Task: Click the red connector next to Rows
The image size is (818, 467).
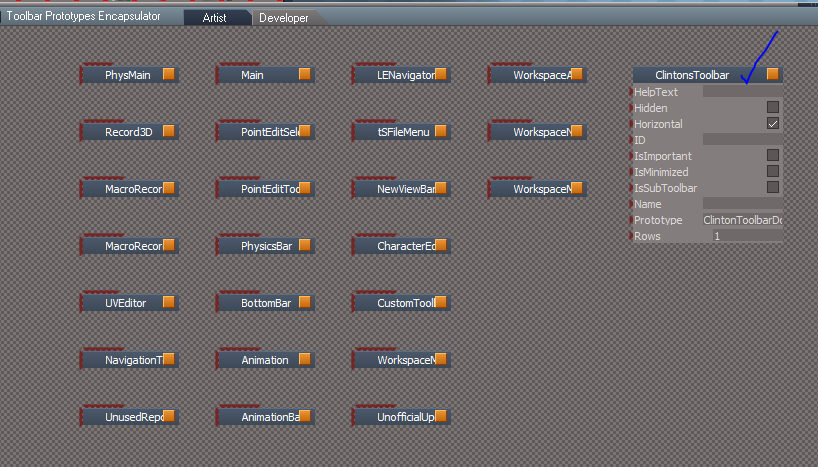Action: point(631,236)
